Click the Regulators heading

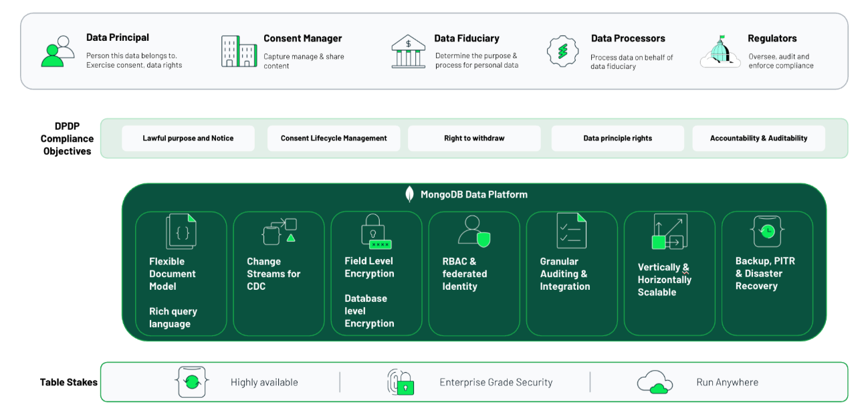click(x=772, y=39)
